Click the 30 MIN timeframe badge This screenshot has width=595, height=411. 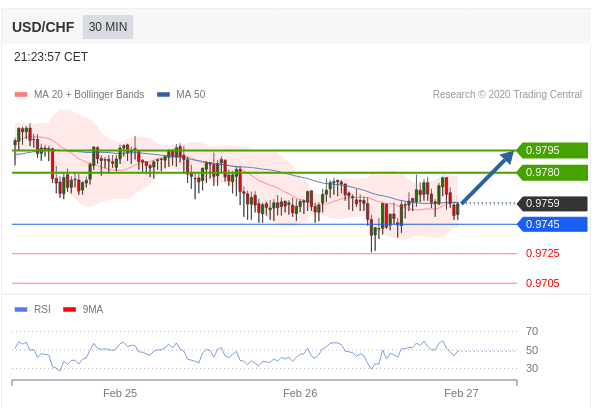pyautogui.click(x=108, y=27)
